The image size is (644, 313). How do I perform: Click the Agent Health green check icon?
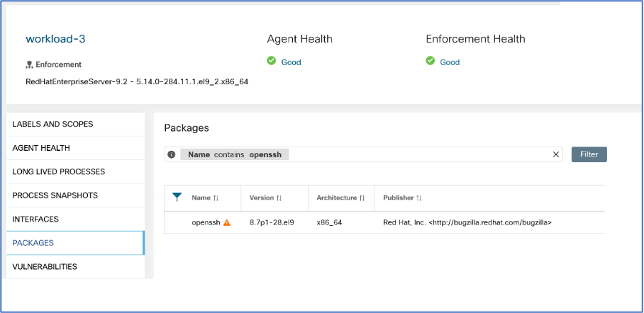click(272, 62)
